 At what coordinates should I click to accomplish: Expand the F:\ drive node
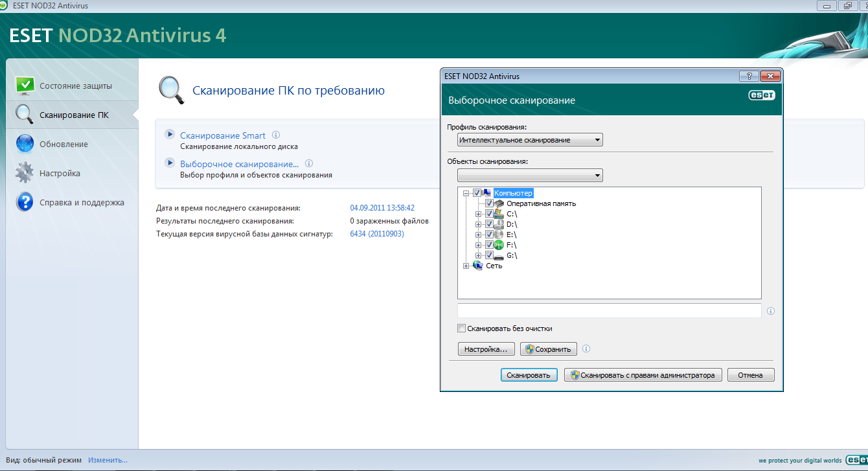[479, 245]
